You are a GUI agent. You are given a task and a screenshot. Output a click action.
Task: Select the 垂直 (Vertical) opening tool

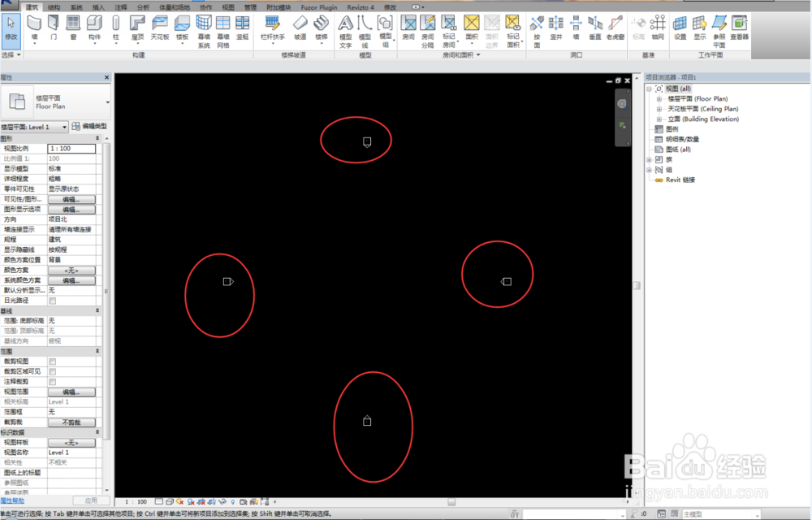(x=595, y=28)
